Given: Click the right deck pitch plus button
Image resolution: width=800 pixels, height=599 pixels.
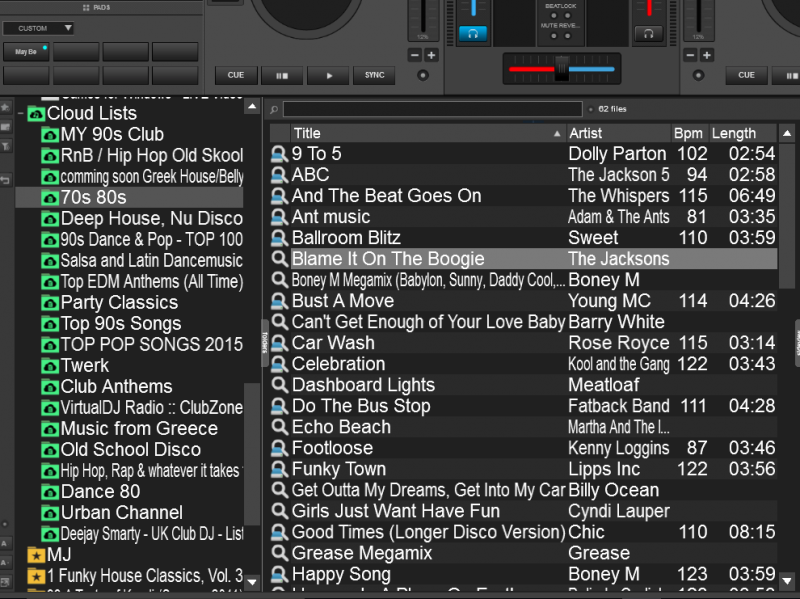Looking at the screenshot, I should tap(707, 55).
